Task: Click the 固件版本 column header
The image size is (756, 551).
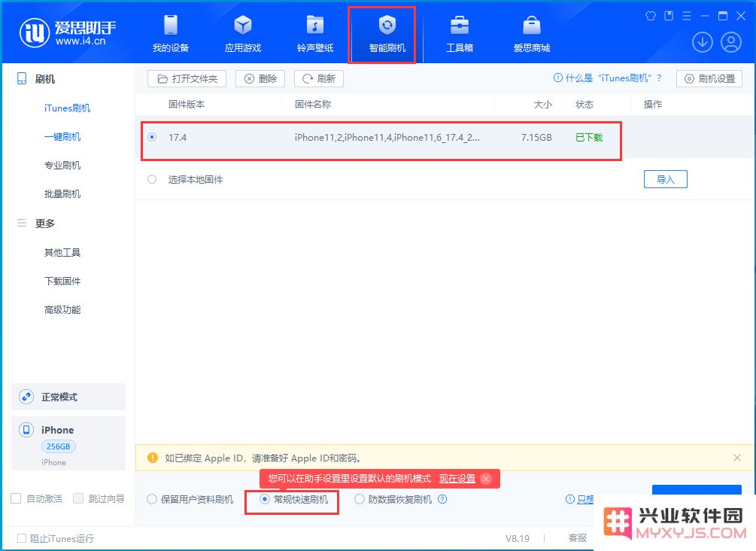Action: pos(187,104)
